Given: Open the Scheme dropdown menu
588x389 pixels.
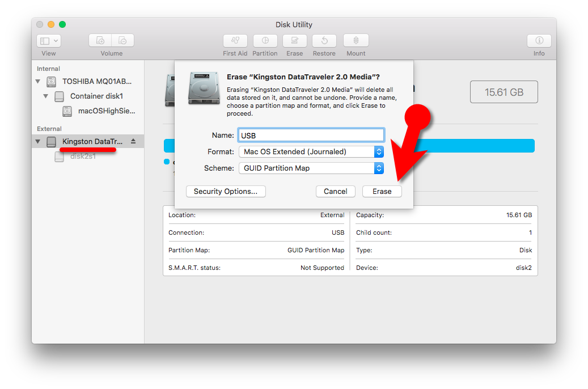Looking at the screenshot, I should point(311,168).
